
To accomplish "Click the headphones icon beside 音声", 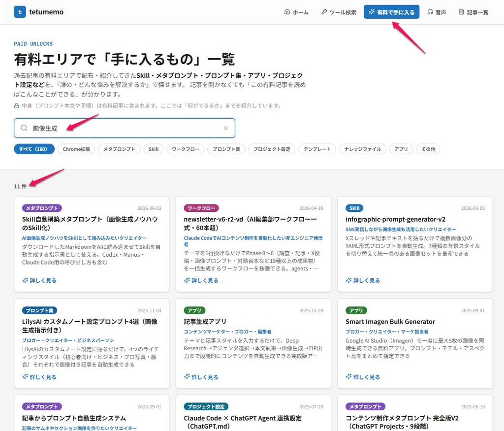I will point(430,12).
